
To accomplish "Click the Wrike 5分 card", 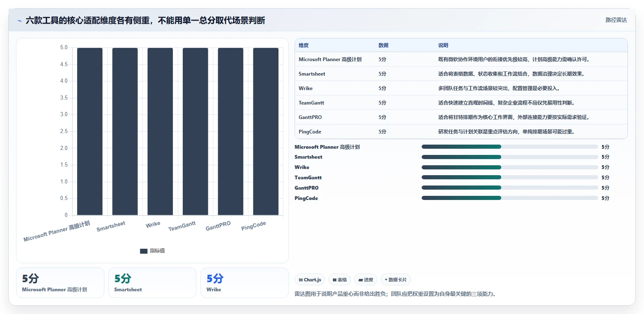I will coord(245,283).
